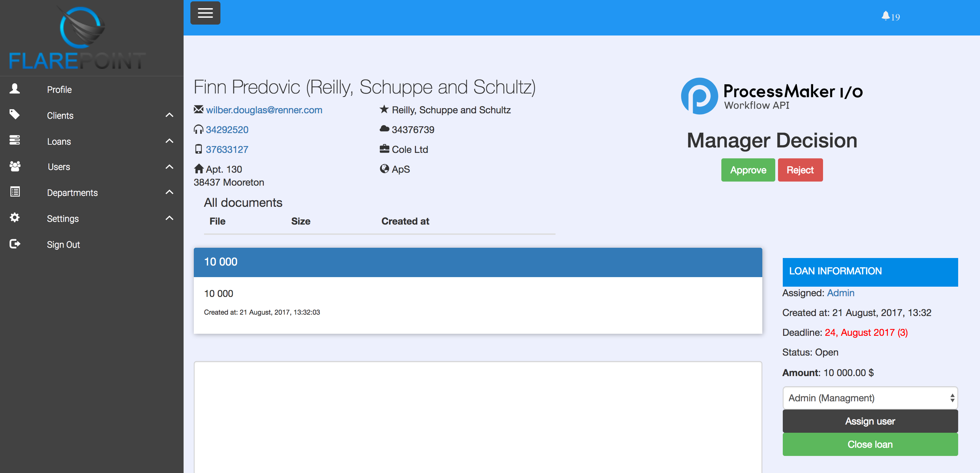Open the Admin (Managment) user dropdown

coord(870,398)
